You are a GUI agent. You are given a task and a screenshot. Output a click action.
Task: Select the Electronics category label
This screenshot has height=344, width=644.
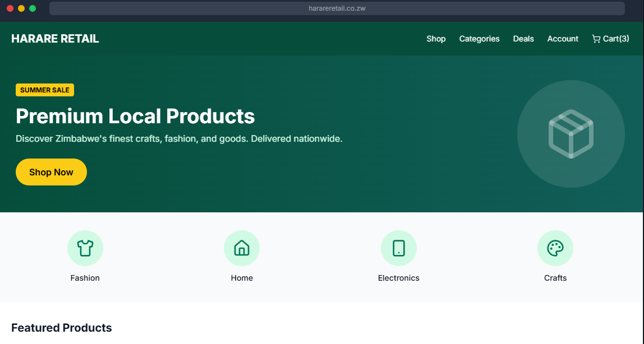[x=399, y=277]
